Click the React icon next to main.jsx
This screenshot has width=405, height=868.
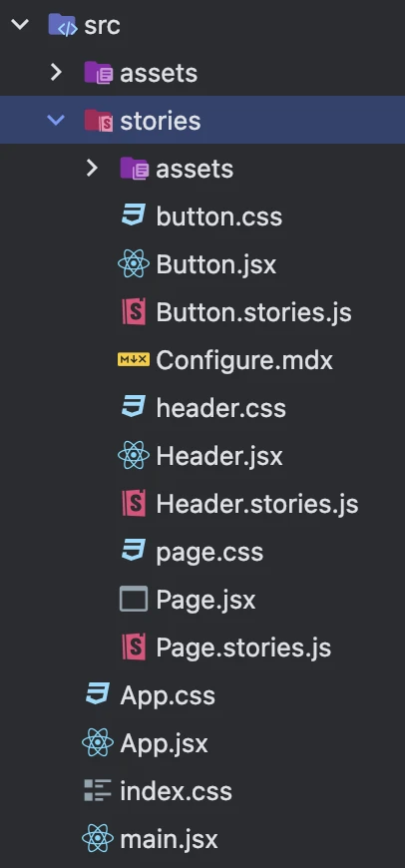pyautogui.click(x=98, y=838)
